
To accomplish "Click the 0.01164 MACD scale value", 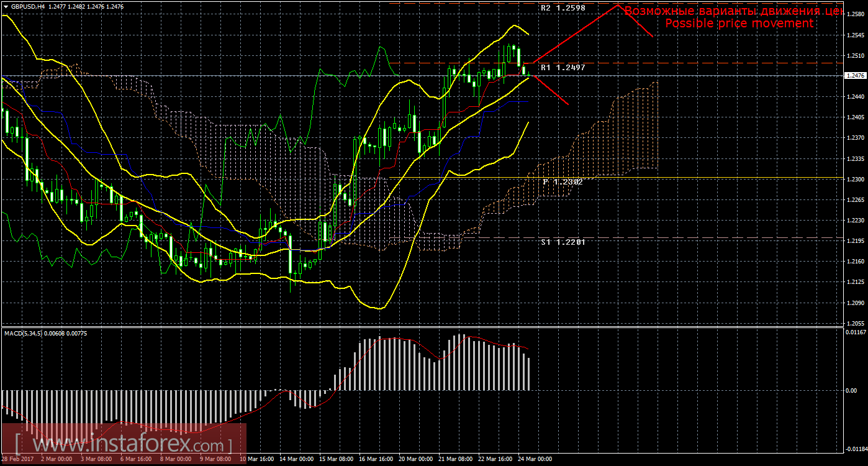I will tap(856, 333).
